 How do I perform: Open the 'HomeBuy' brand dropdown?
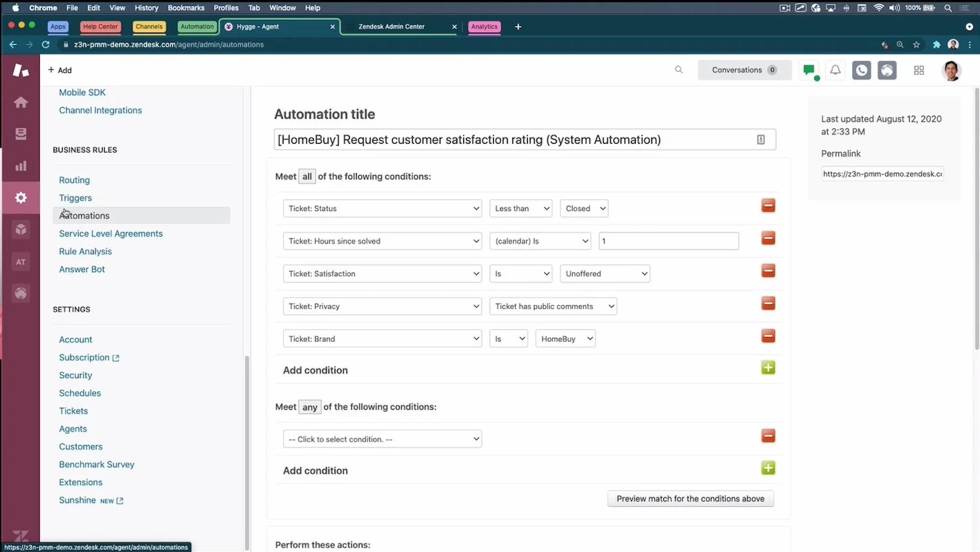[565, 339]
